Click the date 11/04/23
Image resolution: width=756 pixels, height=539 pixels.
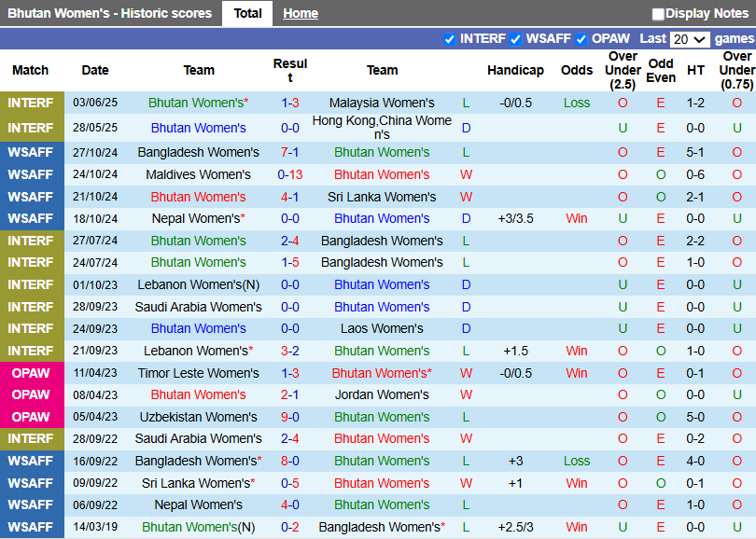click(95, 373)
